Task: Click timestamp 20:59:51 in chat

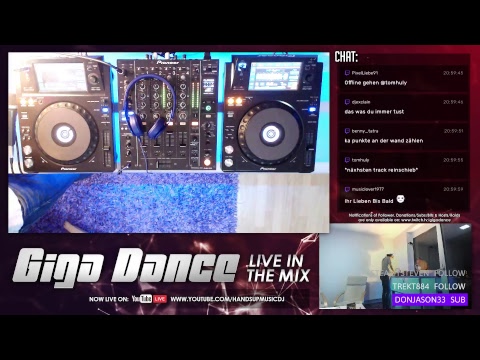Action: tap(453, 131)
